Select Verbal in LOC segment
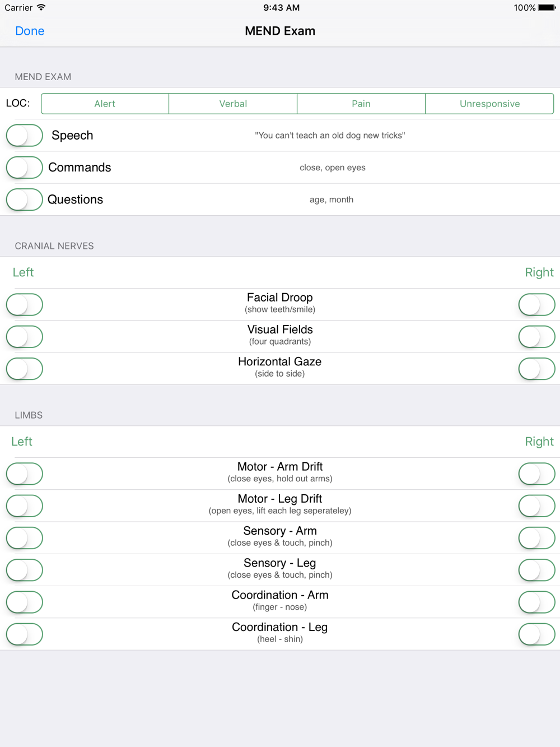Screen dimensions: 560x747 point(233,104)
